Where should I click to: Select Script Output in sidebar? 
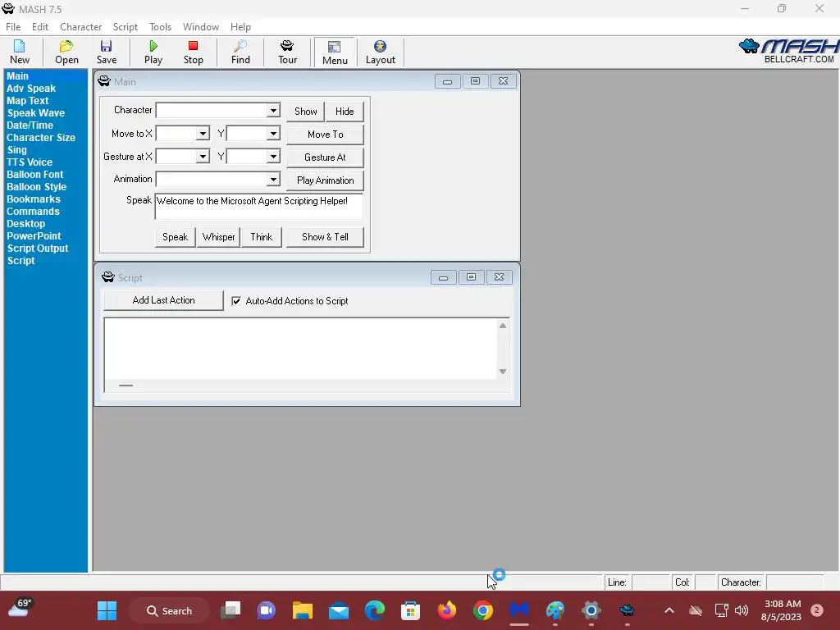tap(38, 249)
